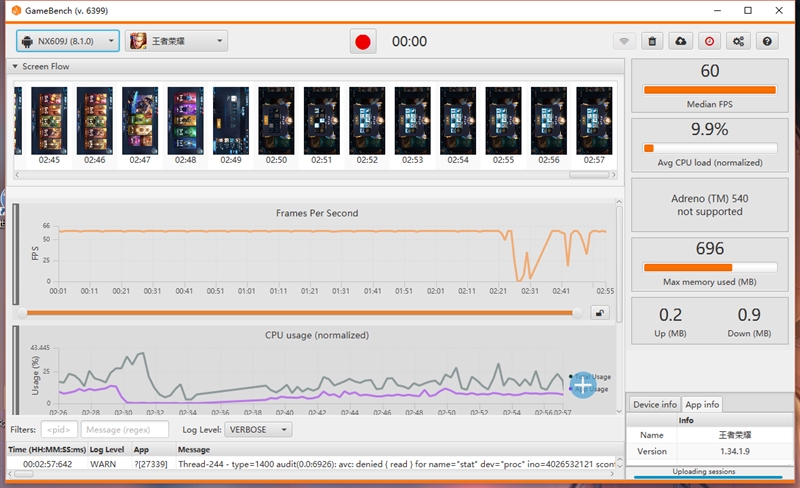
Task: Click the Message regex filter field
Action: [124, 429]
